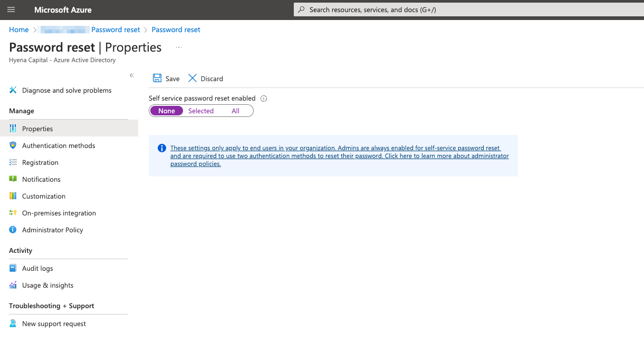The height and width of the screenshot is (344, 644).
Task: Set self service password reset to All
Action: coord(235,111)
